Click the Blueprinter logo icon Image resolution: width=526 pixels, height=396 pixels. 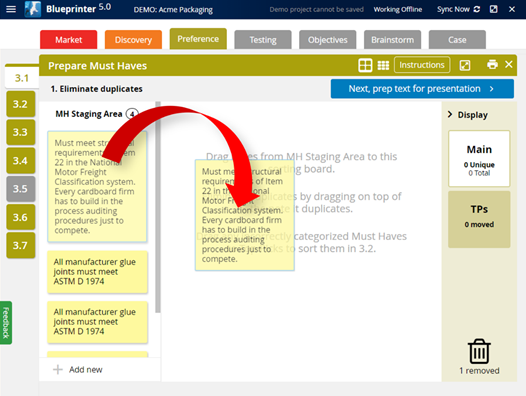pyautogui.click(x=33, y=9)
